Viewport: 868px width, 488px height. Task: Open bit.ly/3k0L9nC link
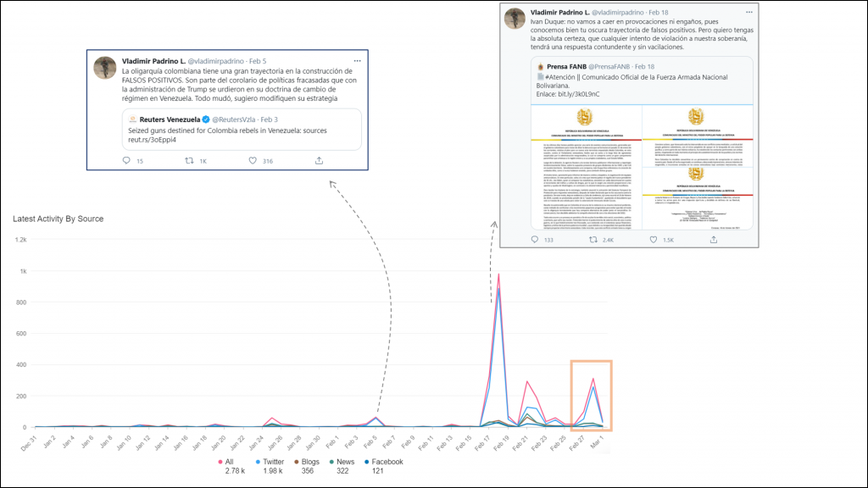pos(578,94)
